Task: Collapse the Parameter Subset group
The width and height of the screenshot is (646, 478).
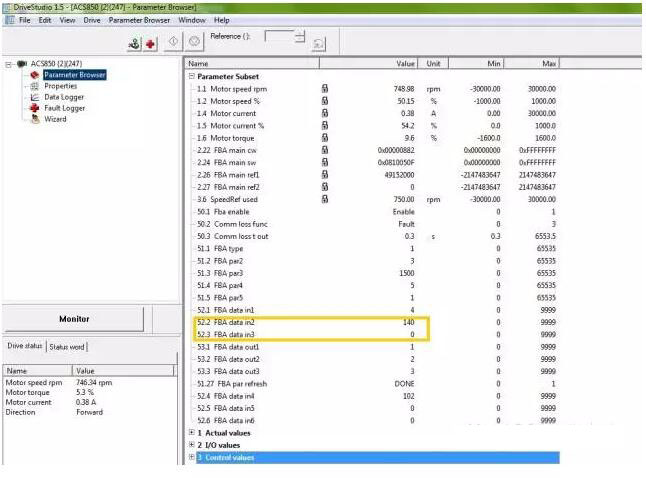Action: (192, 76)
